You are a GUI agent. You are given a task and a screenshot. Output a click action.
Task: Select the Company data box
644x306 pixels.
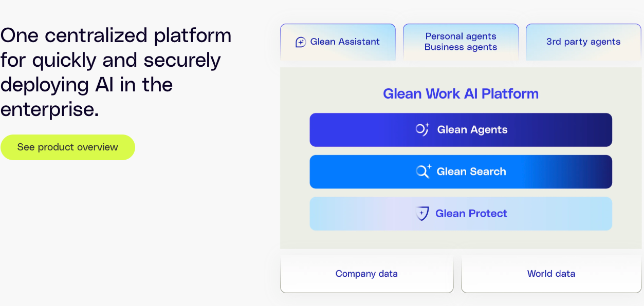click(367, 274)
